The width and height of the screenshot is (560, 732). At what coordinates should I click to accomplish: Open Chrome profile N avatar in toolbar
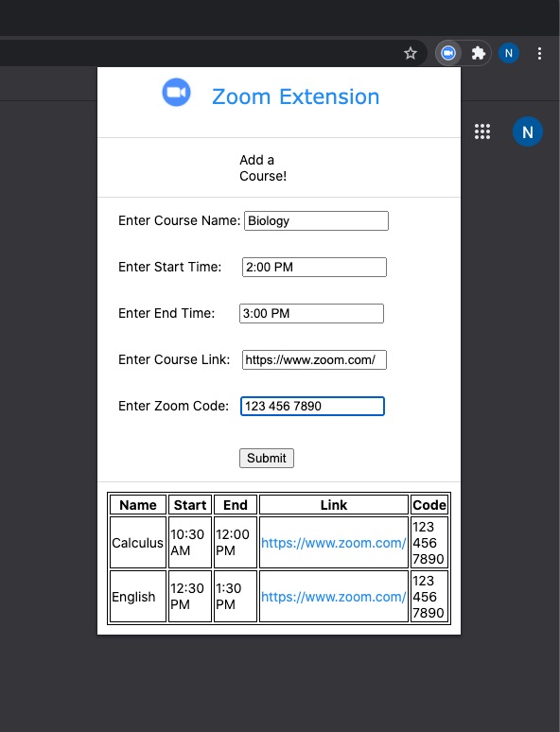pos(509,53)
